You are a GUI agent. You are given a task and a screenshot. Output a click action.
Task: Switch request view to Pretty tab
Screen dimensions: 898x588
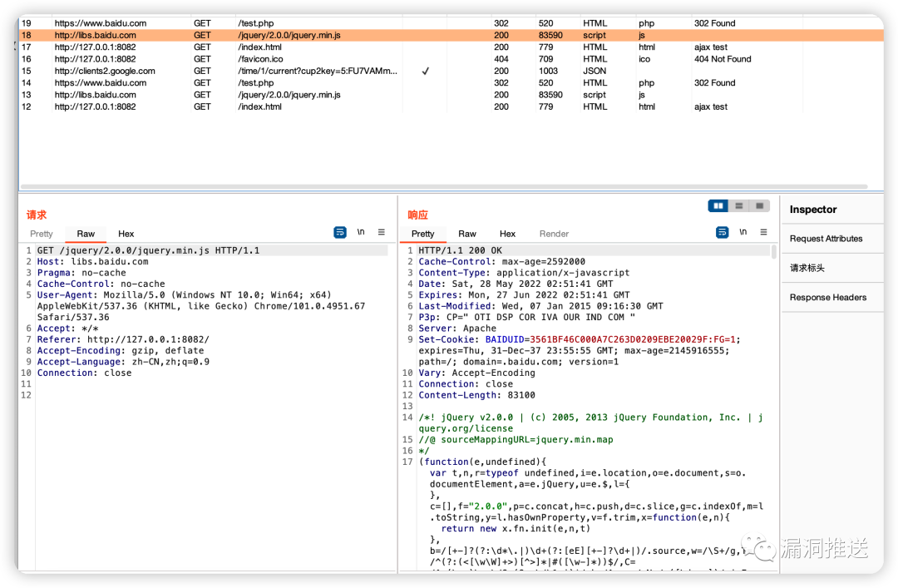coord(42,234)
